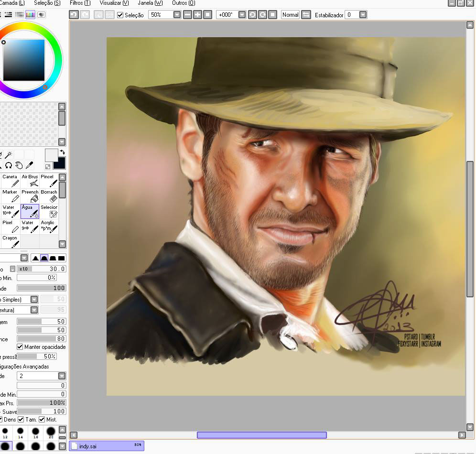Open the 50% zoom level dropdown
Image resolution: width=476 pixels, height=454 pixels.
[177, 15]
